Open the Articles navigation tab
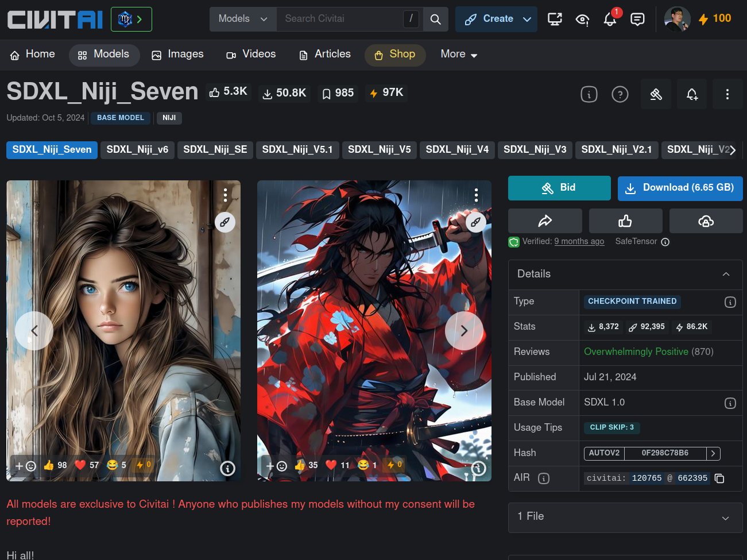 click(325, 55)
